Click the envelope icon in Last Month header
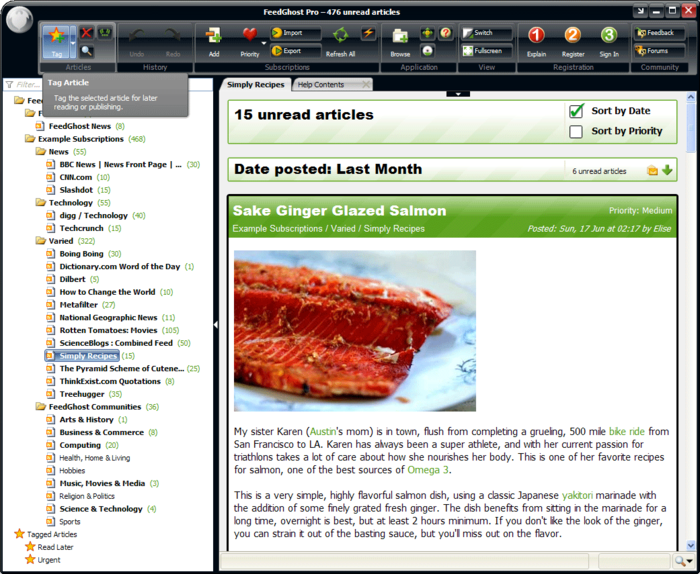 (x=652, y=170)
